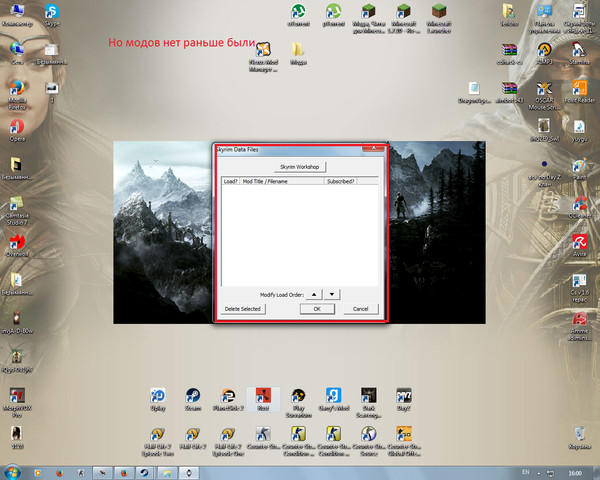Launch the Rust desktop shortcut

coord(263,400)
